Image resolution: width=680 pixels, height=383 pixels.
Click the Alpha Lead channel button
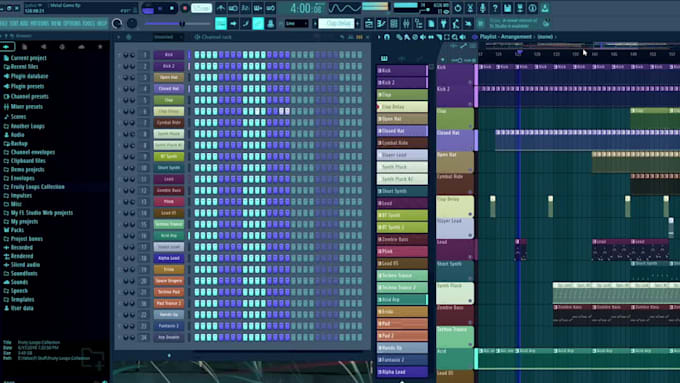[169, 258]
